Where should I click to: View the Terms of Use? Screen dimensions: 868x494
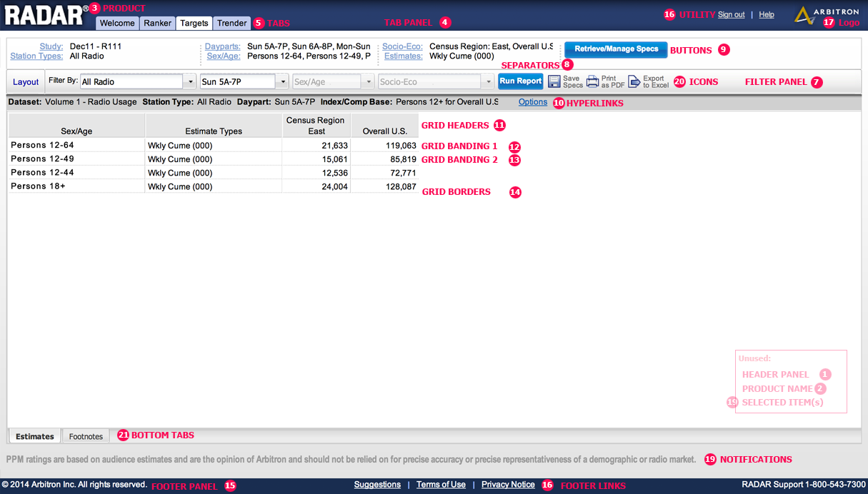click(x=441, y=485)
